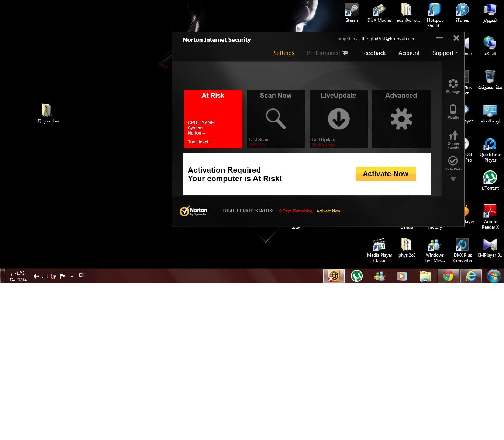Show hidden tray icons arrow

tap(72, 276)
